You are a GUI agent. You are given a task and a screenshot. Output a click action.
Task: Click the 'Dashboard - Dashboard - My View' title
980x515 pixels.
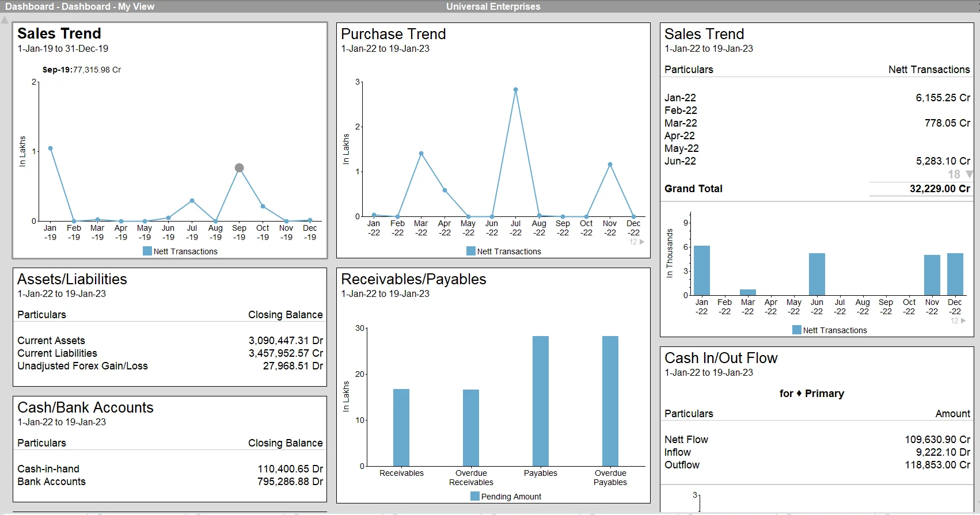pyautogui.click(x=79, y=6)
